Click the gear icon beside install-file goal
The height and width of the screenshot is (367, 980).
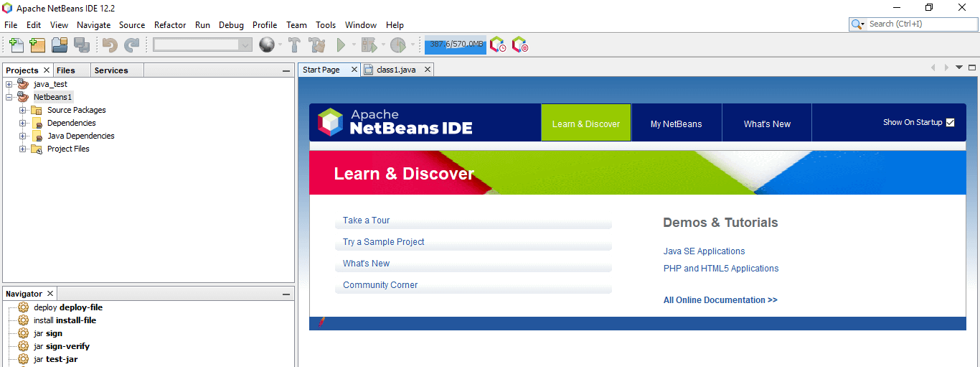[x=24, y=320]
